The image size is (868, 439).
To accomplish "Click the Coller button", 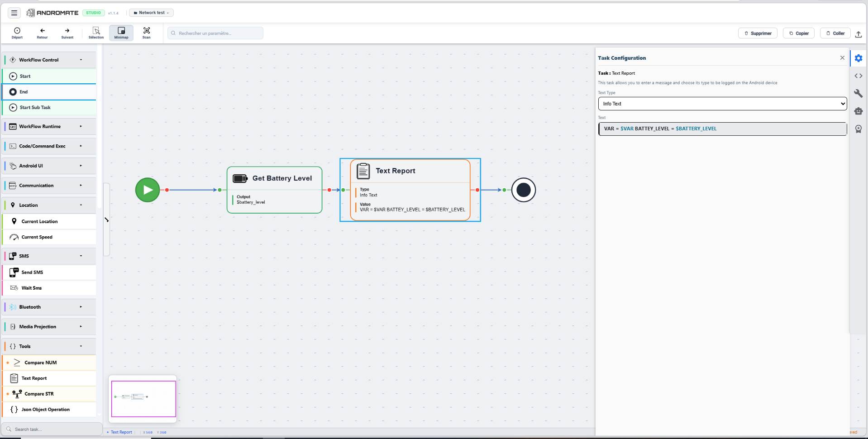I will [835, 33].
